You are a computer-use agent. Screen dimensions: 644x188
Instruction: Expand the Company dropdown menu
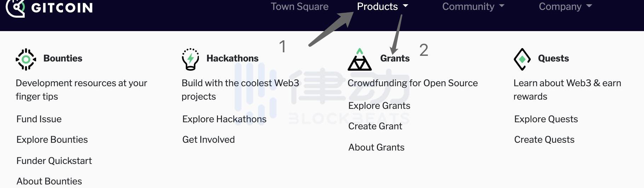565,6
